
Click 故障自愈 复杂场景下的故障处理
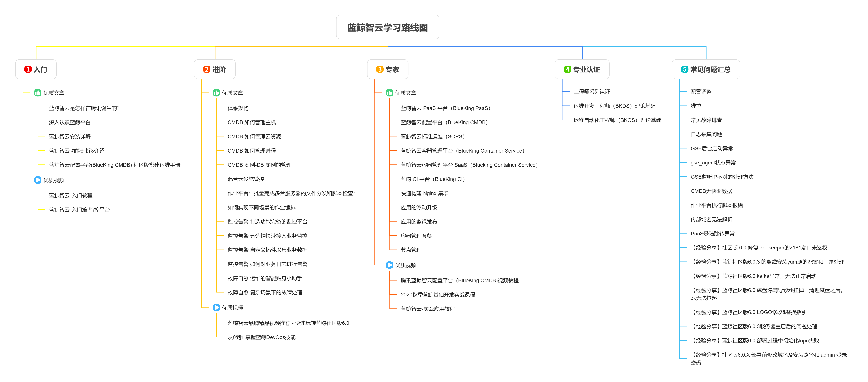click(x=265, y=292)
